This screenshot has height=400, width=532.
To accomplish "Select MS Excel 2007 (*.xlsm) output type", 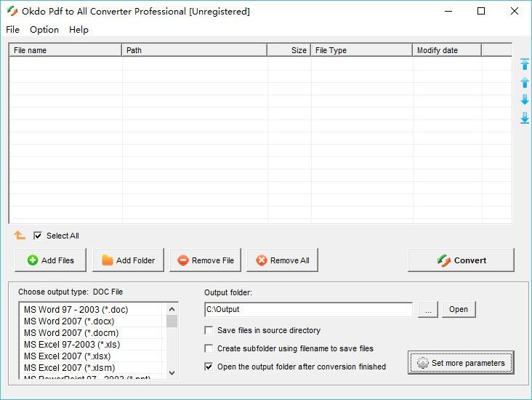I will click(92, 368).
